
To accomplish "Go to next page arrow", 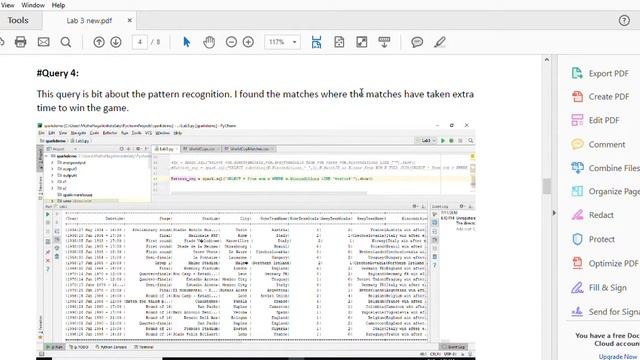I will pyautogui.click(x=116, y=42).
